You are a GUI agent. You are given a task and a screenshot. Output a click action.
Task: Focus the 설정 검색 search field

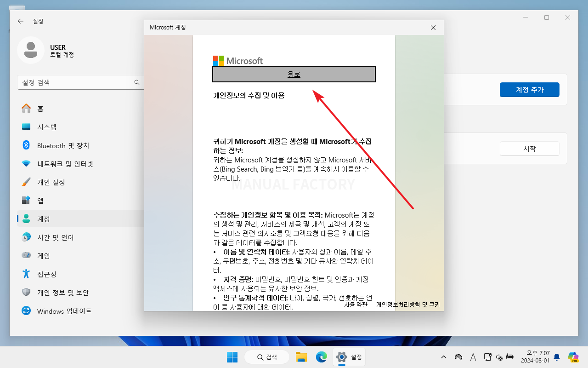80,82
